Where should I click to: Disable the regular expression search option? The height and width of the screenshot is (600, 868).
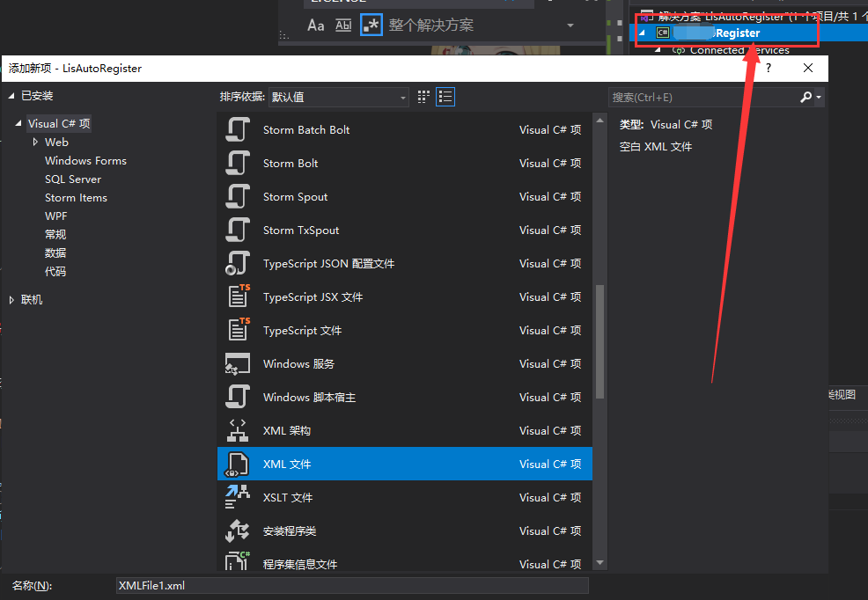coord(370,25)
